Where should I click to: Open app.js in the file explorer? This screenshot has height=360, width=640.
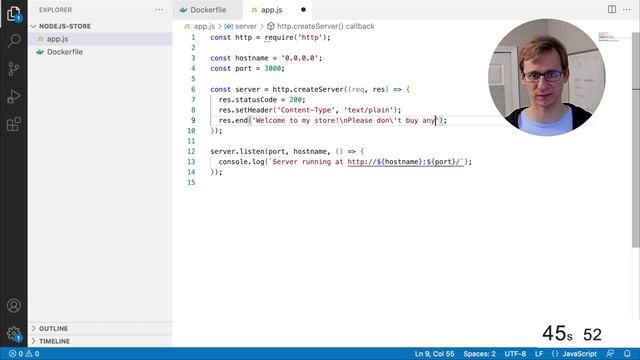(100, 39)
